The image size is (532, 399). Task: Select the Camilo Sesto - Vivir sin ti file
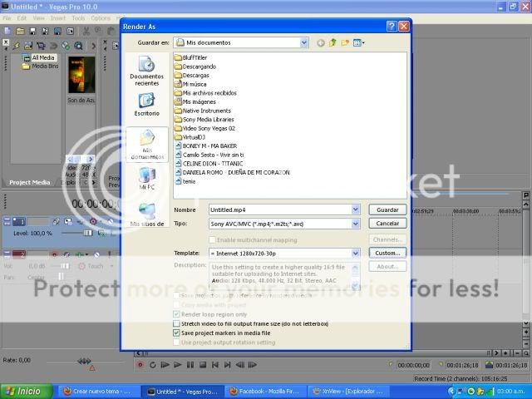pyautogui.click(x=209, y=155)
